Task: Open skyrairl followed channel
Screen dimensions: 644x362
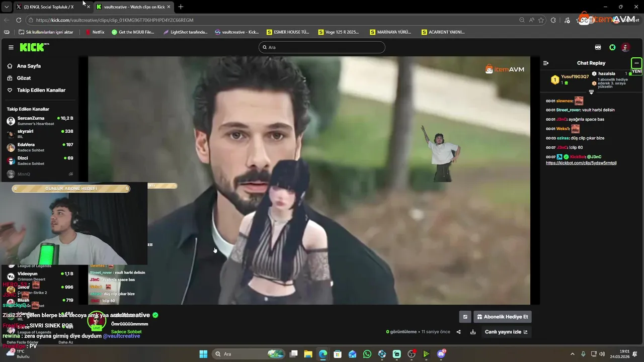Action: (x=39, y=134)
